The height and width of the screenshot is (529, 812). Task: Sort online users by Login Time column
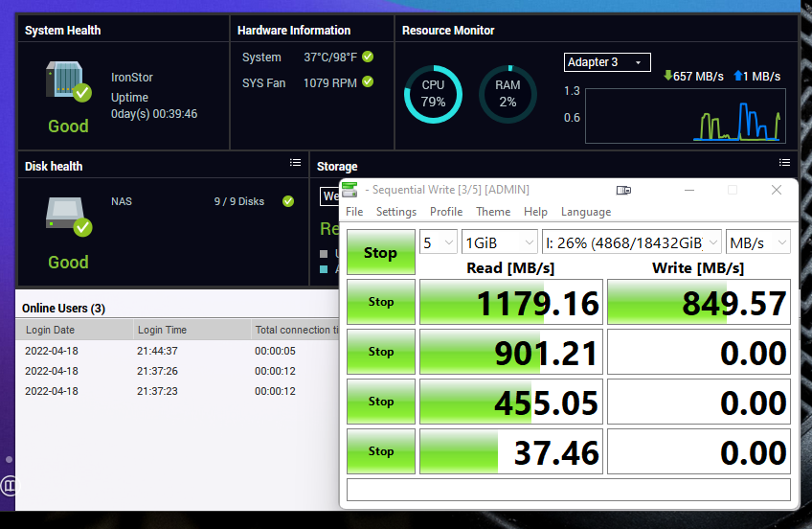pos(162,330)
